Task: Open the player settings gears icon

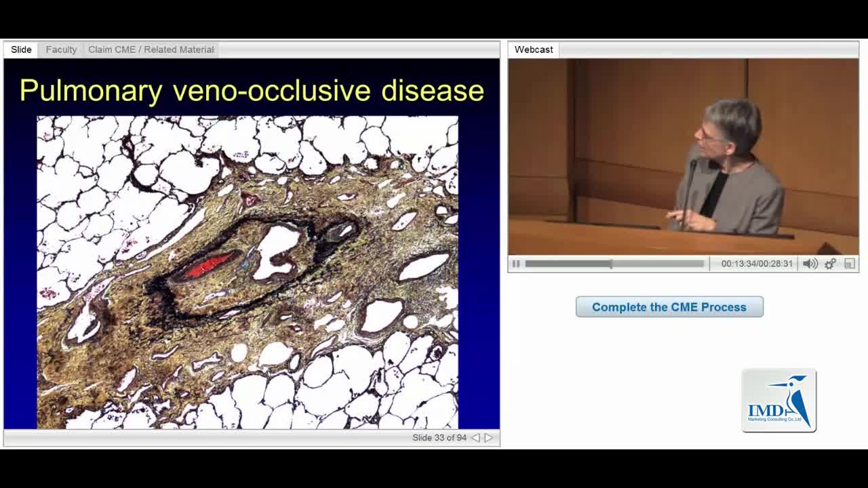Action: click(830, 264)
